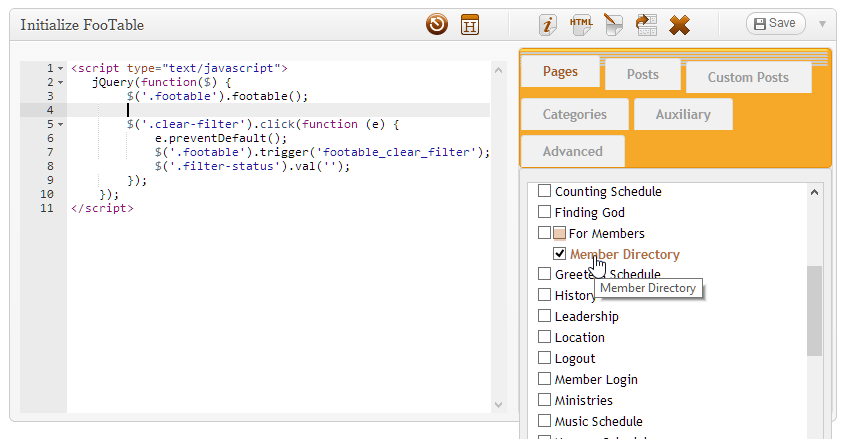Check the History checkbox

point(544,295)
